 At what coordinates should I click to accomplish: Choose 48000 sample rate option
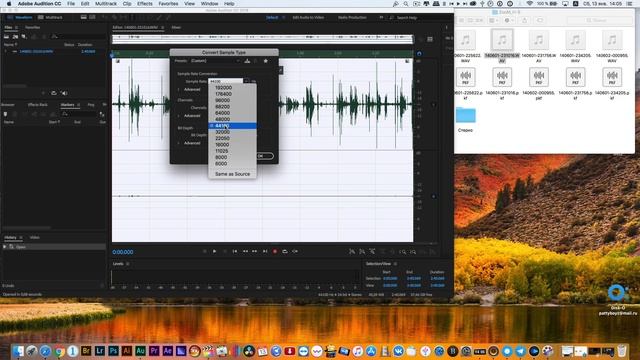pyautogui.click(x=232, y=119)
